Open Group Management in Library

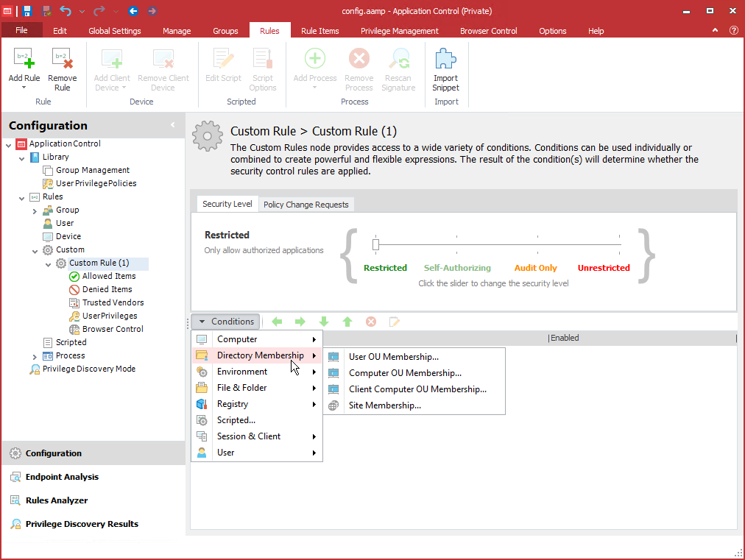pos(93,170)
